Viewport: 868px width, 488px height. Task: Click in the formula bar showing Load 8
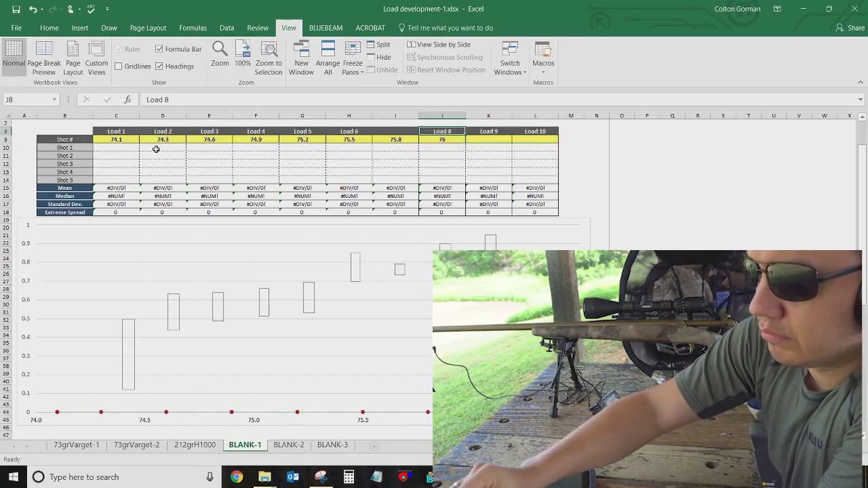coord(498,100)
